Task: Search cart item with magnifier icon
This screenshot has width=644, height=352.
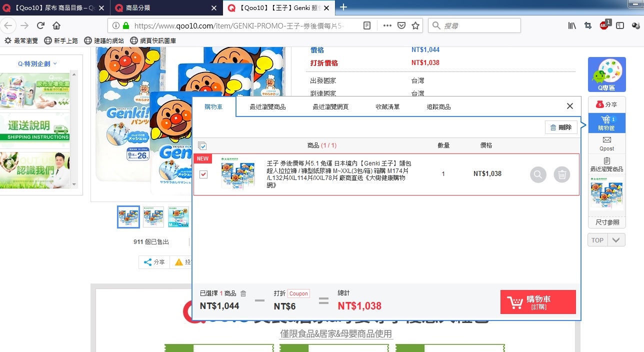Action: (x=538, y=174)
